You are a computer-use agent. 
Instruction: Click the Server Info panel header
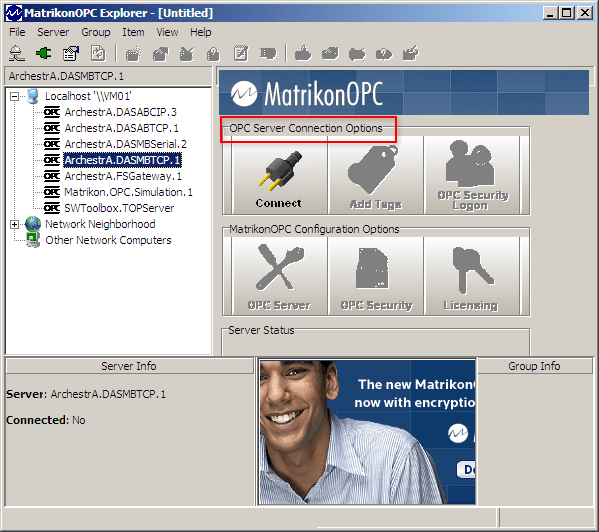pyautogui.click(x=129, y=366)
